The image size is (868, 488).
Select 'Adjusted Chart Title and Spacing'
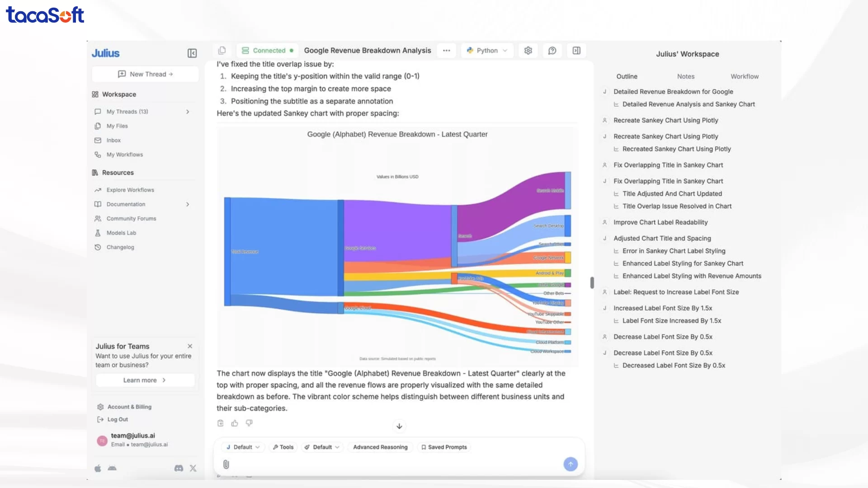pos(662,239)
